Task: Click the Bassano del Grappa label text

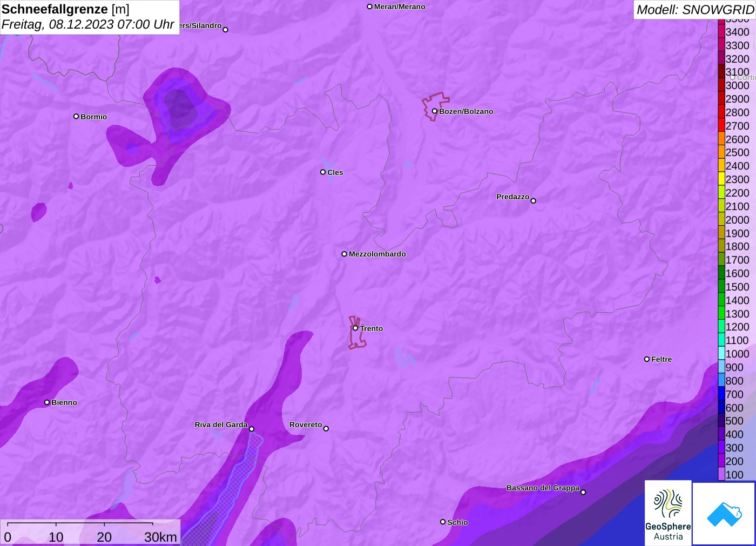Action: 543,488
